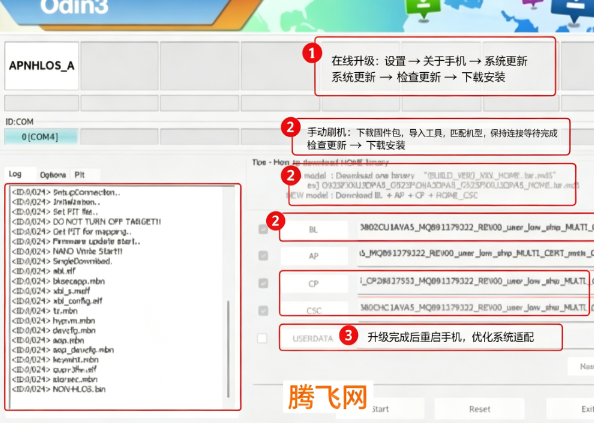Viewport: 594px width, 423px height.
Task: Select the 0:[COM4] port indicator box
Action: click(x=41, y=137)
